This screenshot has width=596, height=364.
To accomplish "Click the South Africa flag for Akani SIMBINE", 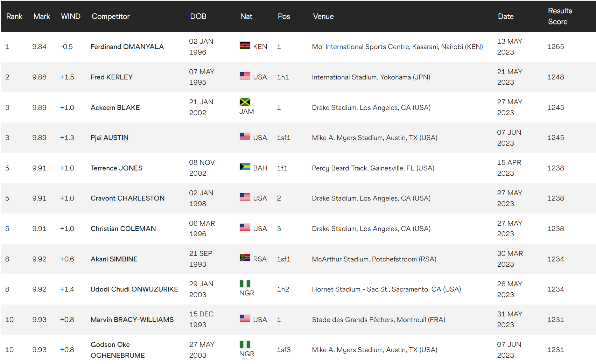I will pyautogui.click(x=245, y=258).
